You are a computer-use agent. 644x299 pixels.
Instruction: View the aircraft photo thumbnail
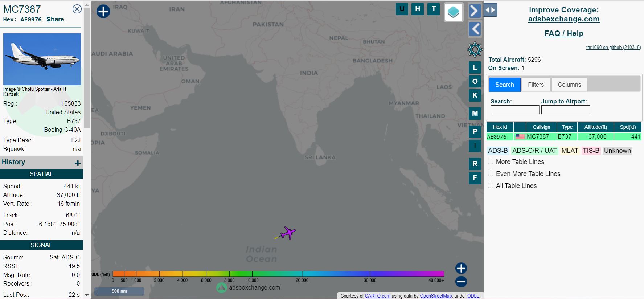click(42, 59)
